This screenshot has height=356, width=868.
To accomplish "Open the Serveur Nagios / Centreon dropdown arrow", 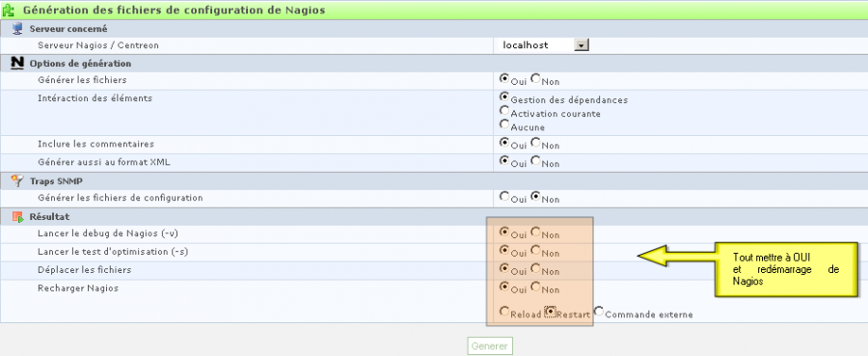I will pyautogui.click(x=582, y=45).
